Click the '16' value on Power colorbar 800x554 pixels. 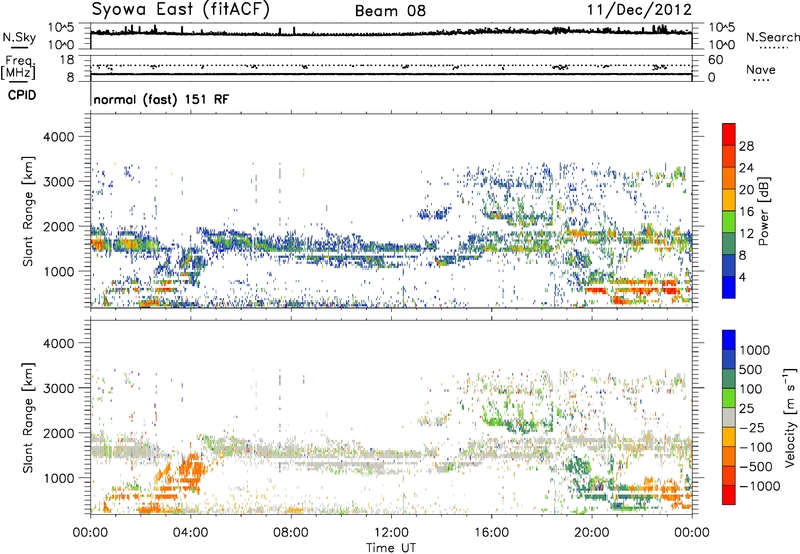click(x=746, y=212)
